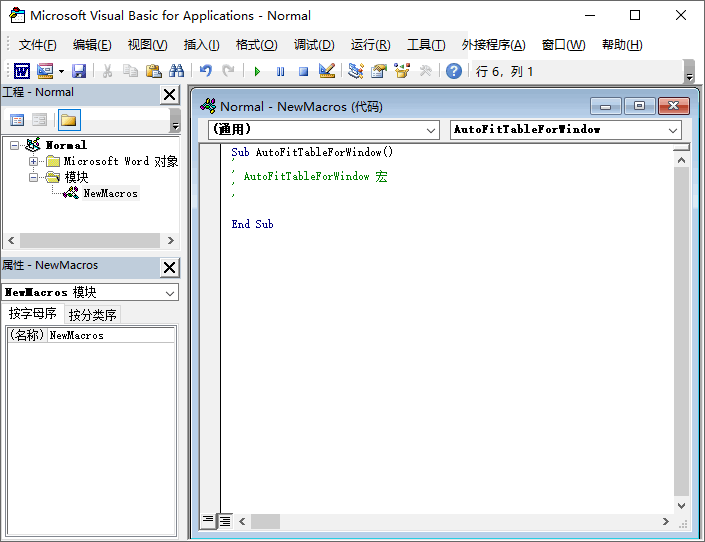
Task: Click the Cut scissors icon
Action: point(107,71)
